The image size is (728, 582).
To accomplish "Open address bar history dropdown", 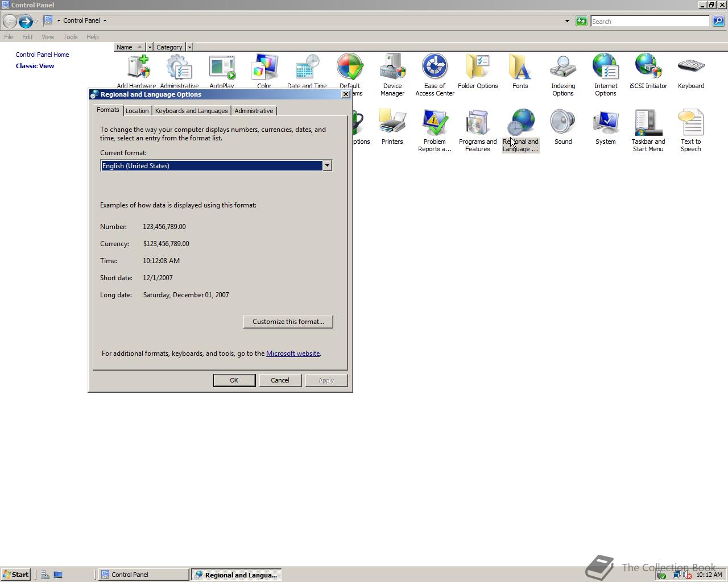I will [567, 21].
